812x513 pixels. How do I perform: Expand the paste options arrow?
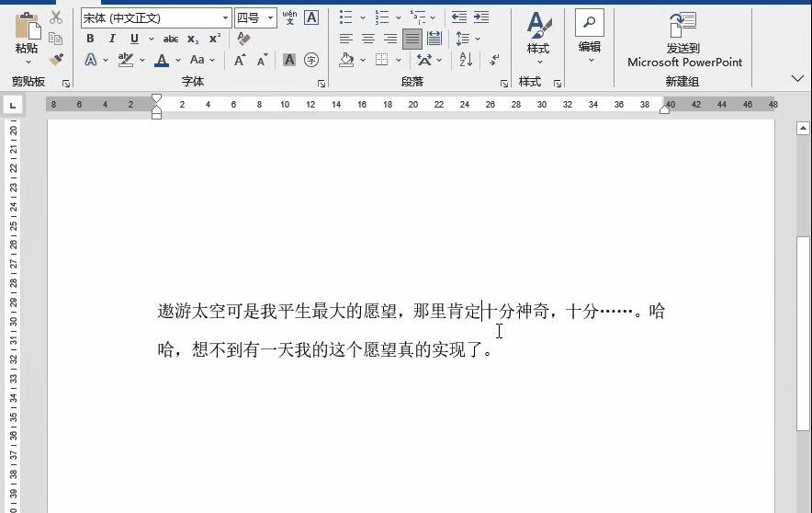[28, 63]
